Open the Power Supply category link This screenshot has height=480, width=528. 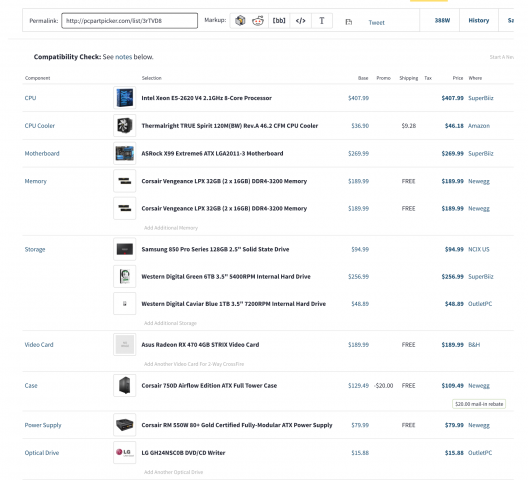pos(43,425)
